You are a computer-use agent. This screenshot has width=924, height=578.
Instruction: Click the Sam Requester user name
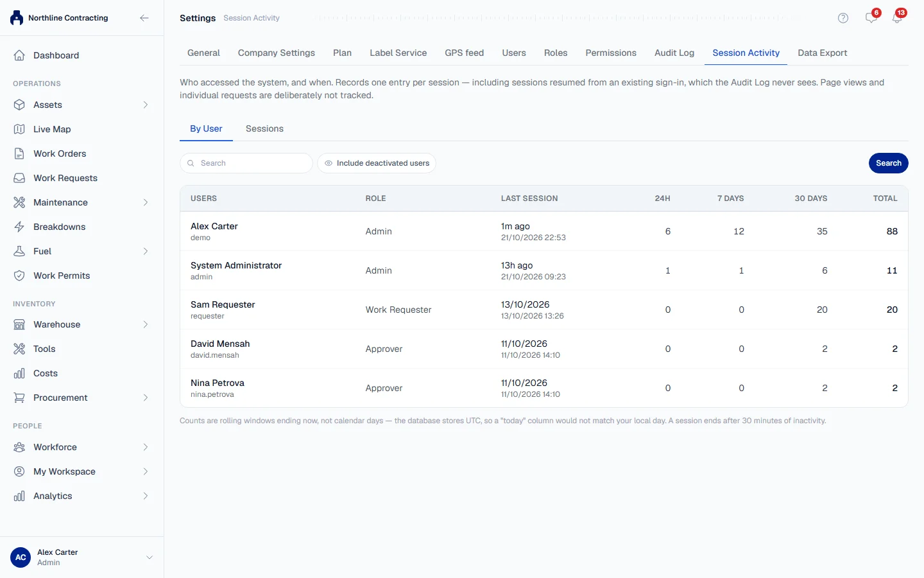pyautogui.click(x=223, y=304)
